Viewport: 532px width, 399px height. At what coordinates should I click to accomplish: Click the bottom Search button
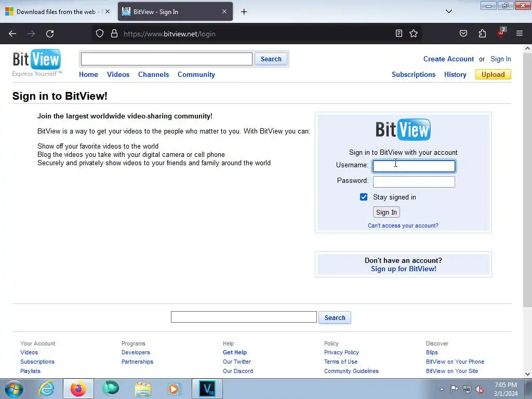pyautogui.click(x=335, y=318)
